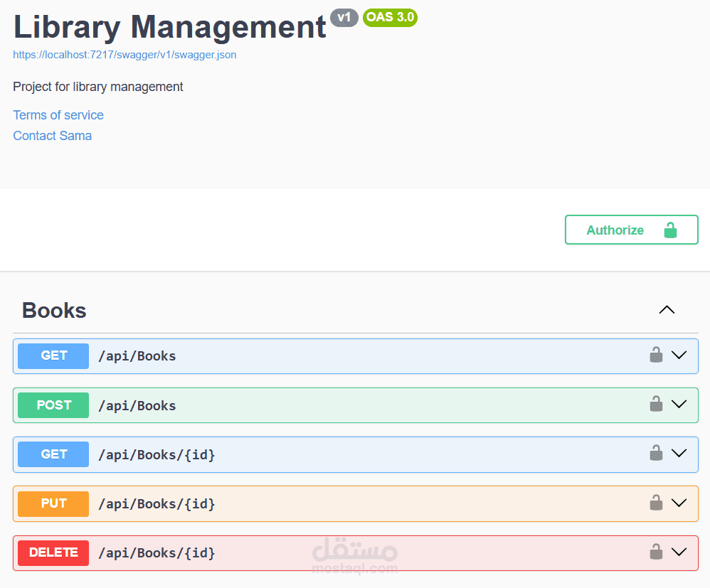Click the padlock on GET /api/Books/{id}
This screenshot has height=588, width=710.
(656, 452)
